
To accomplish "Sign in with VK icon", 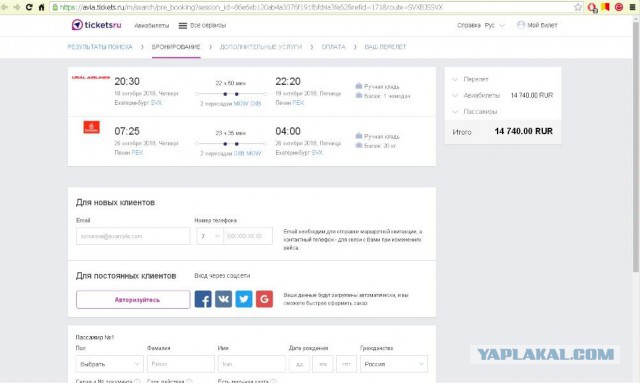I will point(223,299).
